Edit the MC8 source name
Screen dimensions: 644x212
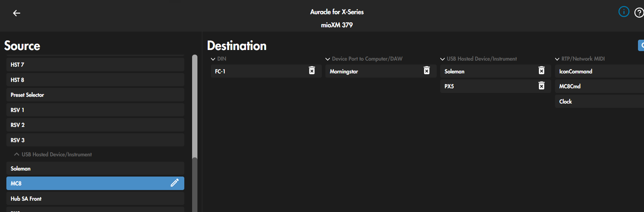tap(174, 183)
